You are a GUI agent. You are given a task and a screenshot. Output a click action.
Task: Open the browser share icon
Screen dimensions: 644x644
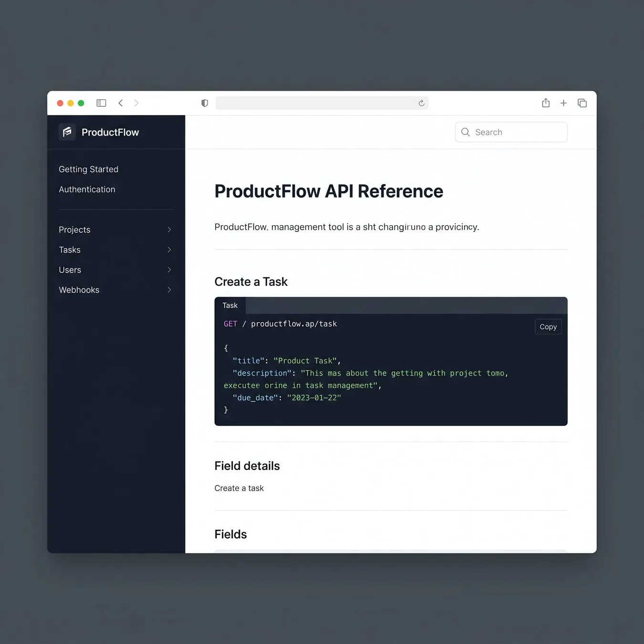(546, 103)
